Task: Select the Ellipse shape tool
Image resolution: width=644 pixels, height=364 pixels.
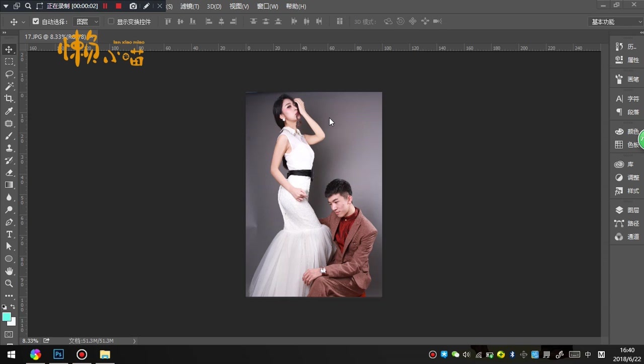Action: (x=9, y=259)
